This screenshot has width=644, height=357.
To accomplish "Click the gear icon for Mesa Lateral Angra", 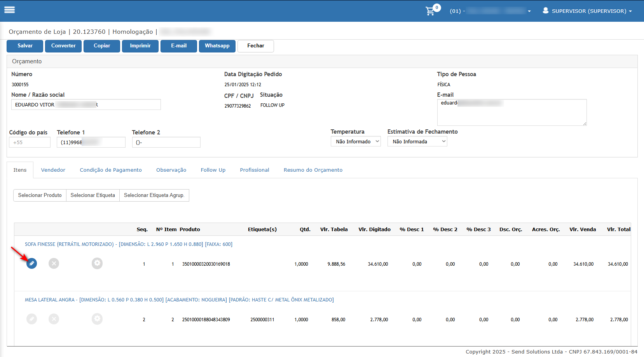I will 97,319.
